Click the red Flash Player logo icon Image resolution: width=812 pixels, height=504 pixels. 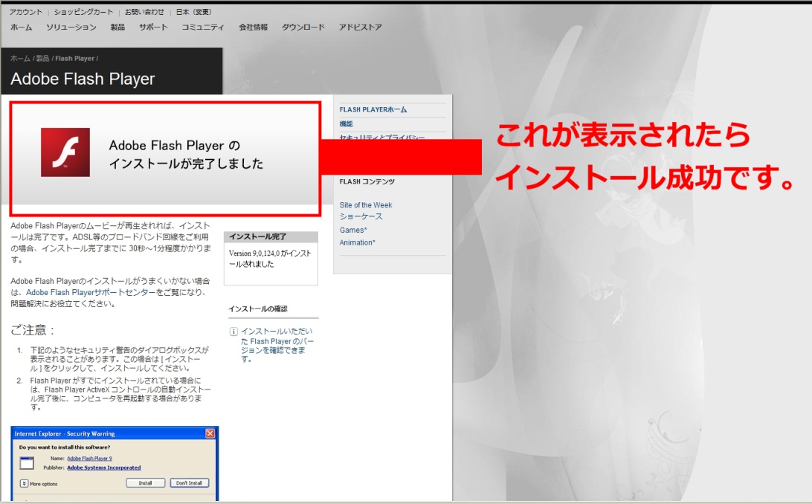tap(65, 152)
